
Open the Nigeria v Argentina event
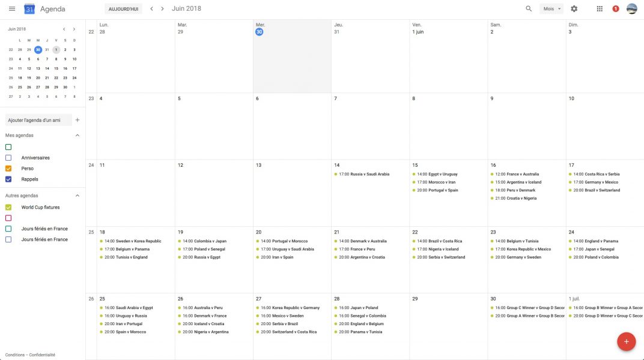tap(203, 332)
